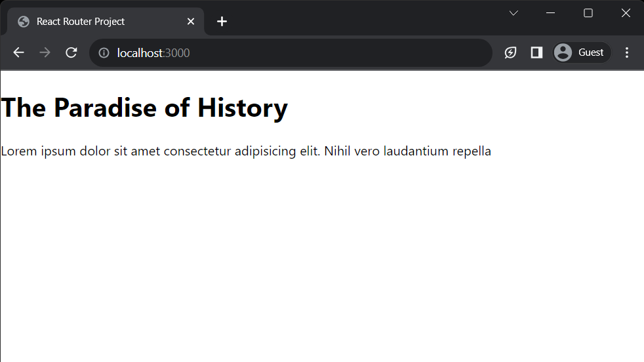This screenshot has height=362, width=644.
Task: Click the localhost:3000 address bar
Action: [291, 53]
